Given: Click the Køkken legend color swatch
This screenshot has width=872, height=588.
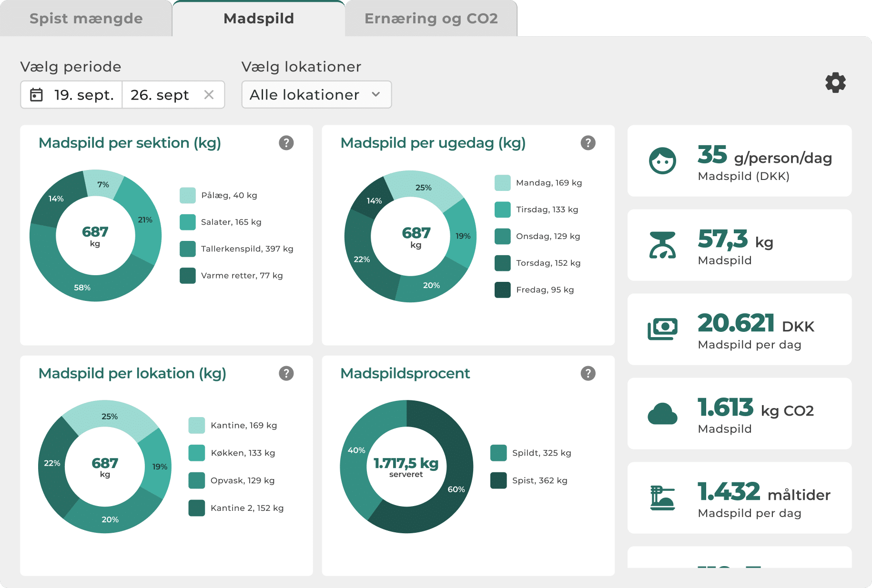Looking at the screenshot, I should point(197,453).
